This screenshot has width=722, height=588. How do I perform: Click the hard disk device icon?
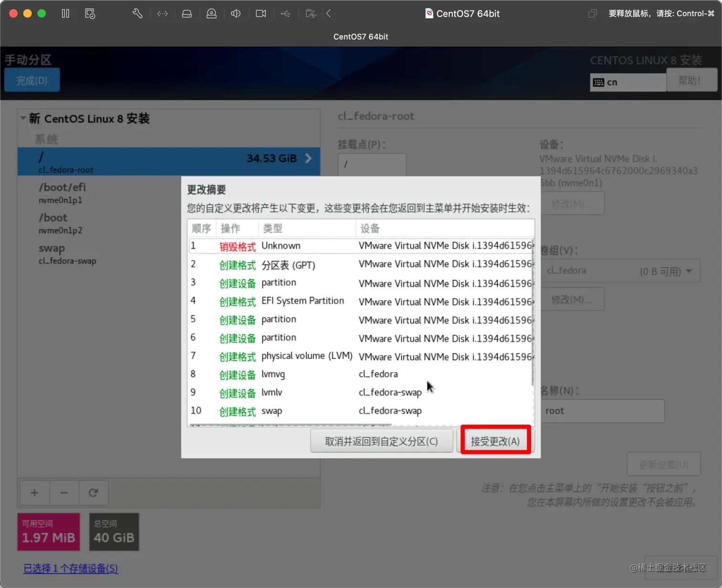[x=187, y=13]
